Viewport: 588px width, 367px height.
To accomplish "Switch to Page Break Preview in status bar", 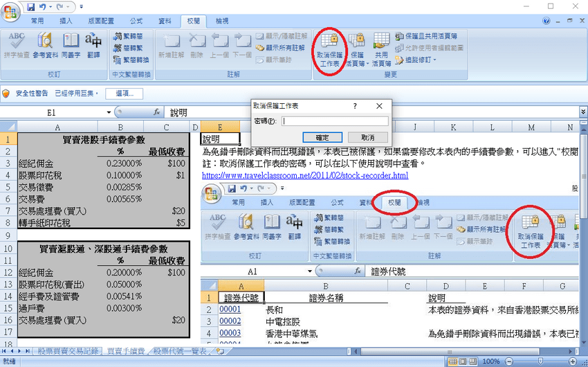I will [472, 361].
